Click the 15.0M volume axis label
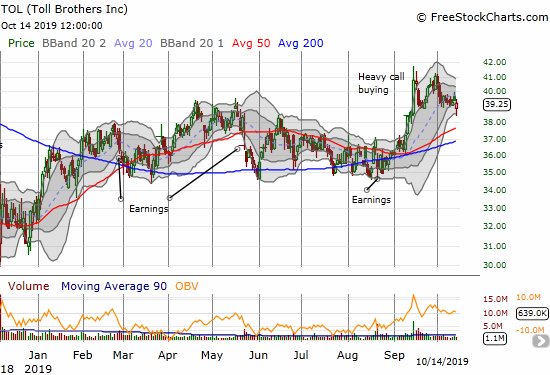550x375 pixels. (x=495, y=299)
